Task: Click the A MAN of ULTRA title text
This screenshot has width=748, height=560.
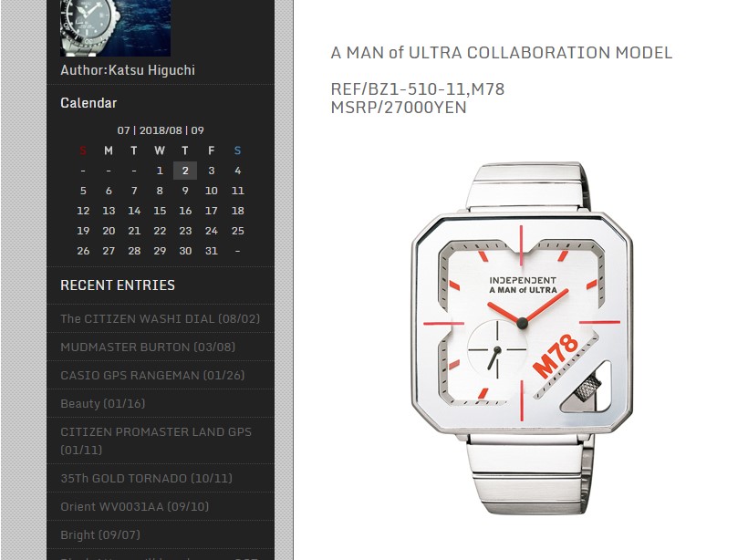Action: pos(502,53)
